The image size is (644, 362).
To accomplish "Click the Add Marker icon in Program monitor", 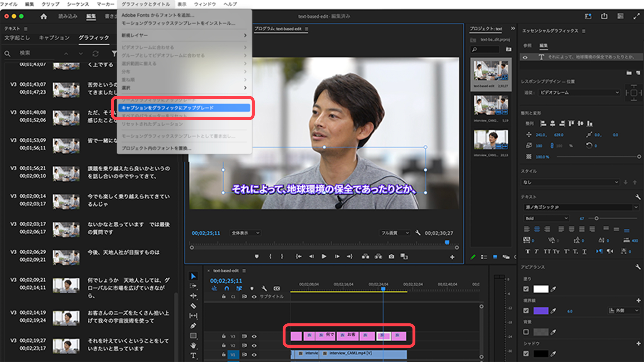I will 257,256.
